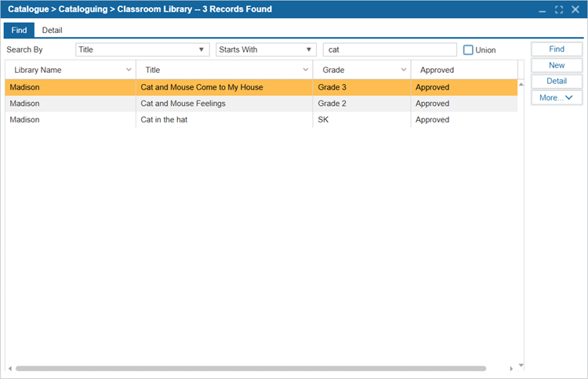Open the Starts With condition dropdown
The image size is (588, 379).
pyautogui.click(x=266, y=49)
